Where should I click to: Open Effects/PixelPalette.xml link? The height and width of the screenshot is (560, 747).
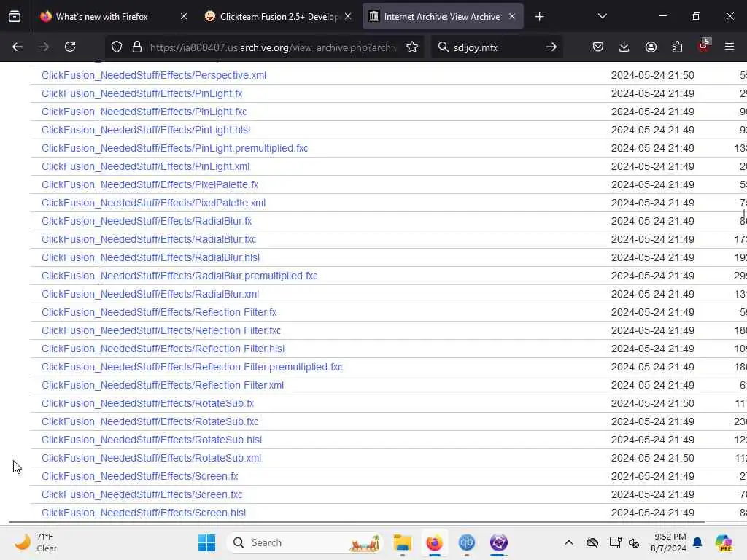pos(153,203)
